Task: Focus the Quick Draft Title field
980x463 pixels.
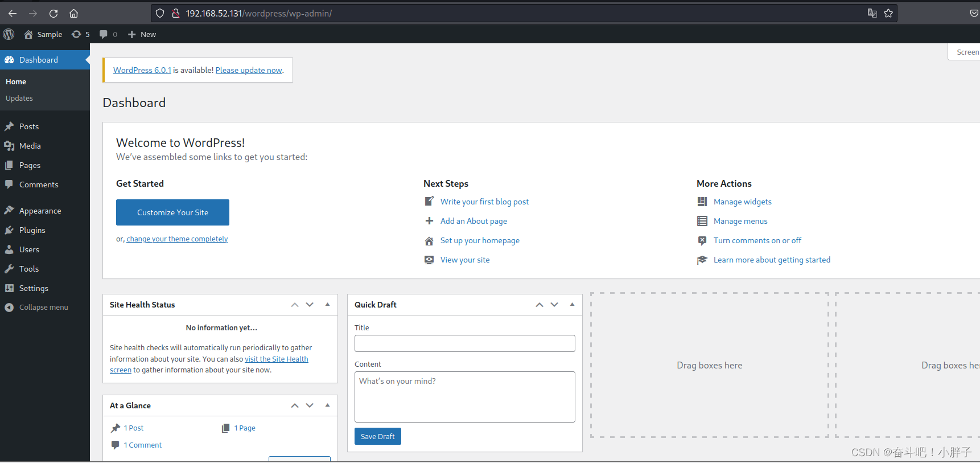Action: [465, 343]
